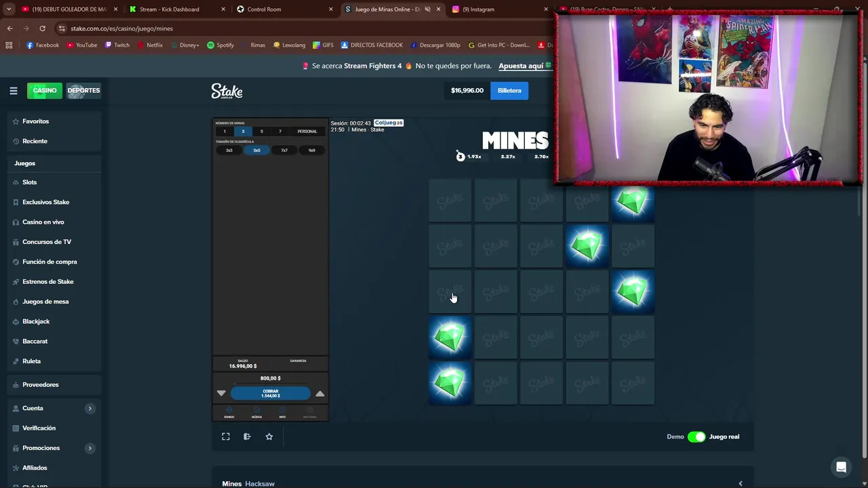The height and width of the screenshot is (488, 868).
Task: Open Favoritos in the sidebar
Action: [x=54, y=121]
